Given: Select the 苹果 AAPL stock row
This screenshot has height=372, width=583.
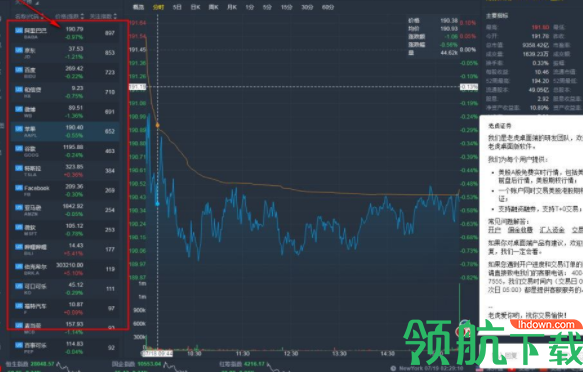Looking at the screenshot, I should [x=65, y=132].
